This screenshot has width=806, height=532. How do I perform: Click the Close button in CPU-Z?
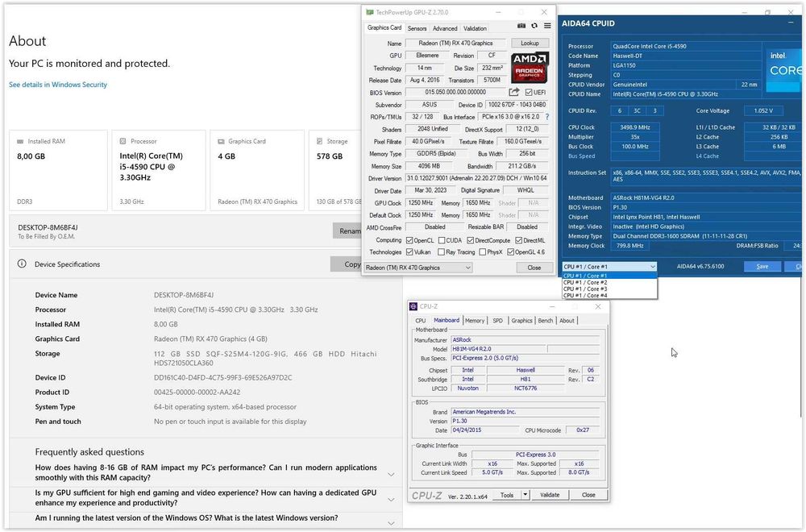[588, 495]
